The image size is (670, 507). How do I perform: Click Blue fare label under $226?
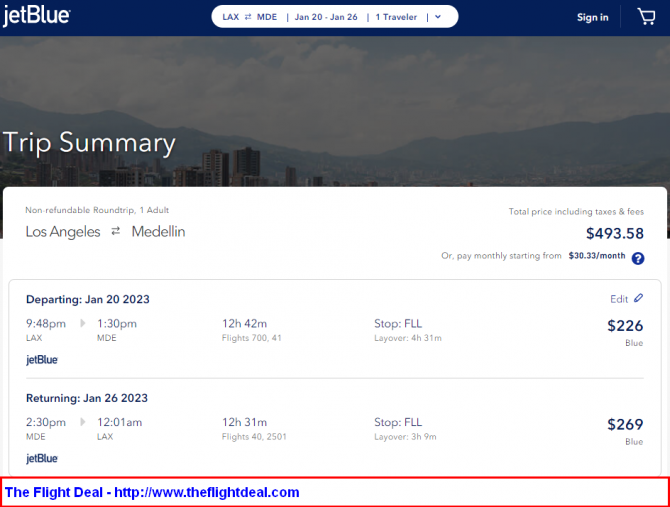point(634,343)
